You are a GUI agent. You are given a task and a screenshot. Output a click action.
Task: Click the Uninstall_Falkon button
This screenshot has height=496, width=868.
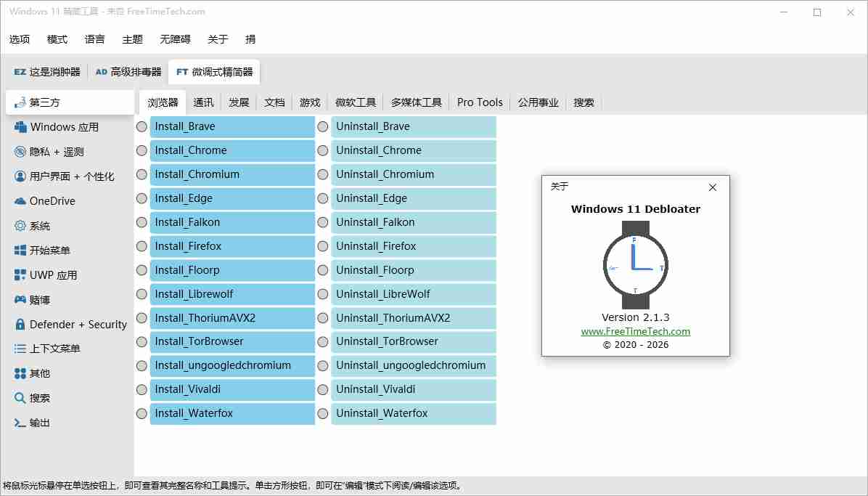[414, 222]
